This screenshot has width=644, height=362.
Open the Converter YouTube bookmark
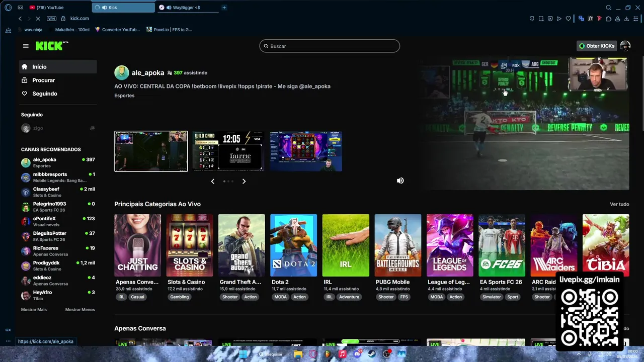[x=117, y=30]
